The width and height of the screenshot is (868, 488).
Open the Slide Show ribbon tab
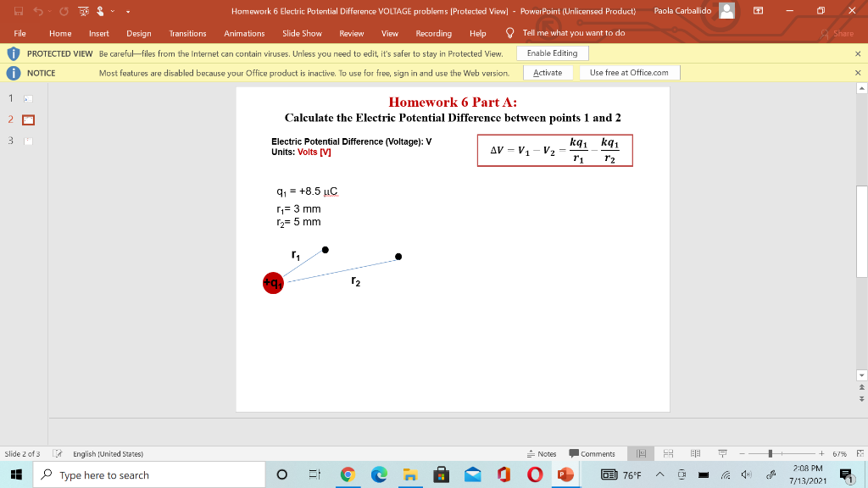coord(302,33)
